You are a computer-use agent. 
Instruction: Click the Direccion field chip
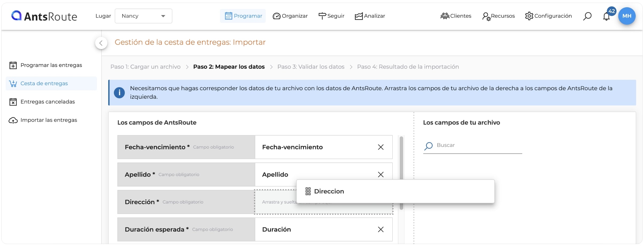tap(395, 191)
